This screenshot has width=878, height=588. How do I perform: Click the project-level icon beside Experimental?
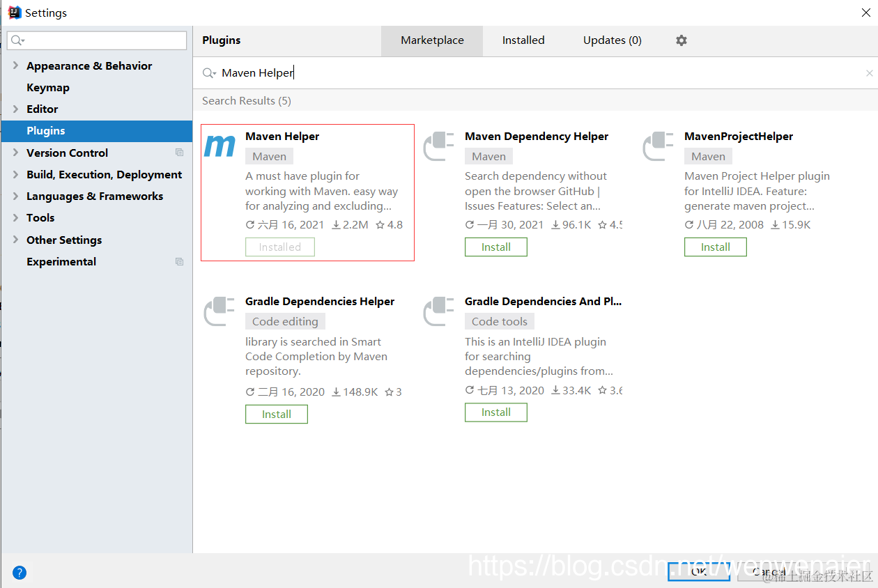click(179, 262)
